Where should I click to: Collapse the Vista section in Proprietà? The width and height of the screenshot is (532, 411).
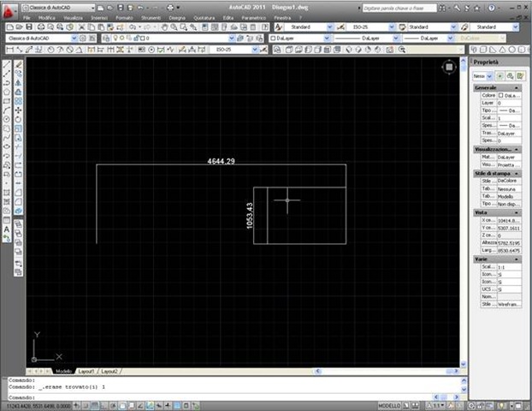(x=516, y=212)
